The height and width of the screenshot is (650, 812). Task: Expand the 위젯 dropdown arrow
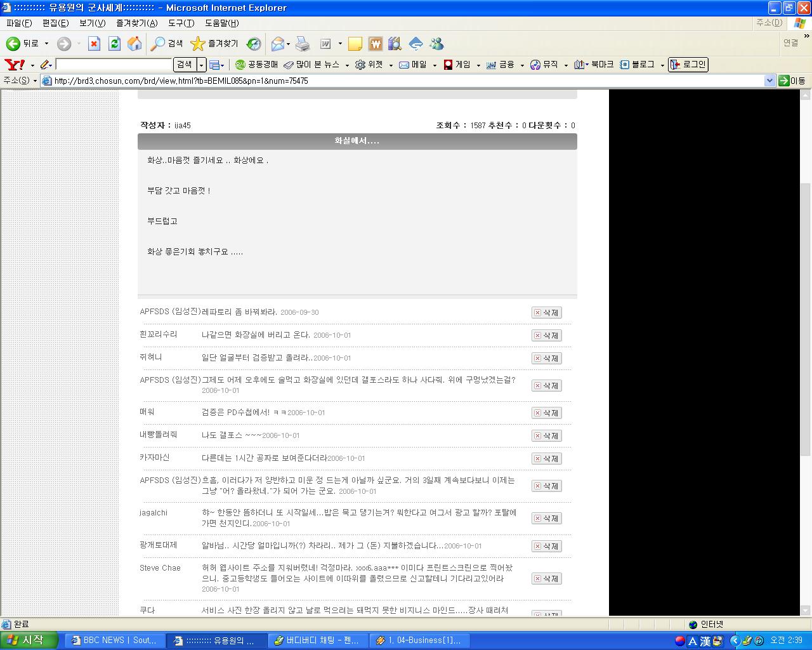391,65
